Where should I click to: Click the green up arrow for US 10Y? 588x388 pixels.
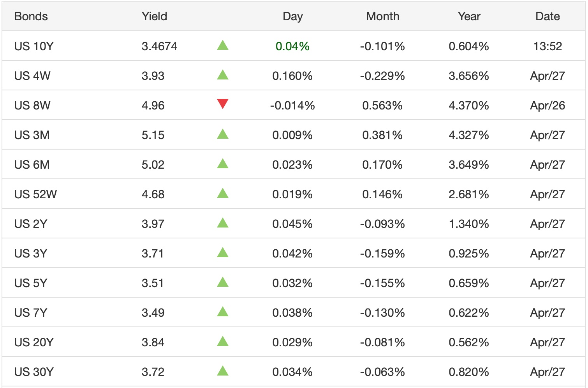click(222, 46)
